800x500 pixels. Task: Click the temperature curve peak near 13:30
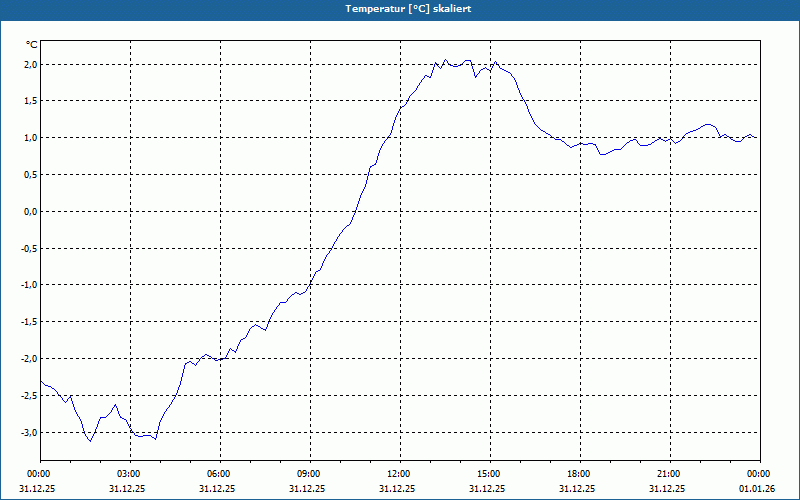(445, 59)
